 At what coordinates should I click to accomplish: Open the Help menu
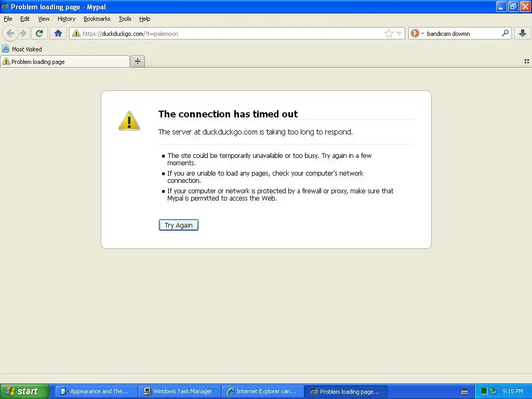coord(145,19)
